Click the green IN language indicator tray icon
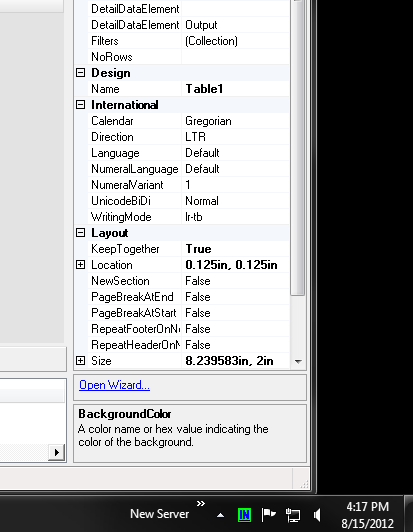 click(x=244, y=515)
